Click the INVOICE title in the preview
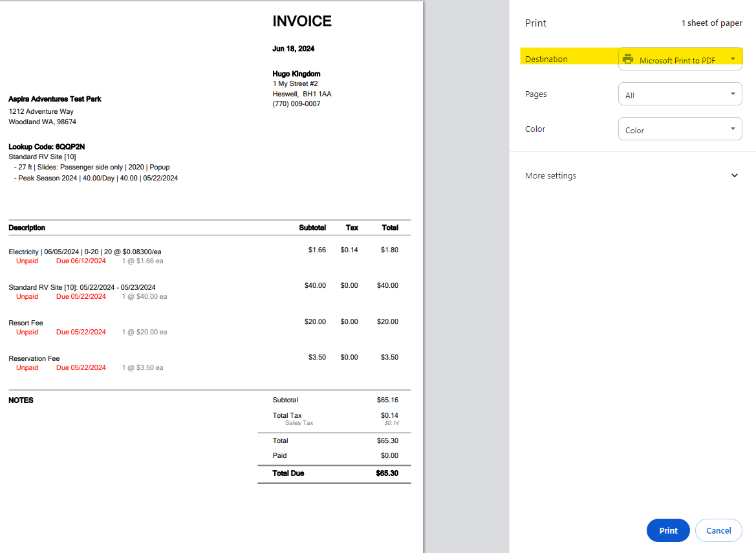 (x=302, y=21)
